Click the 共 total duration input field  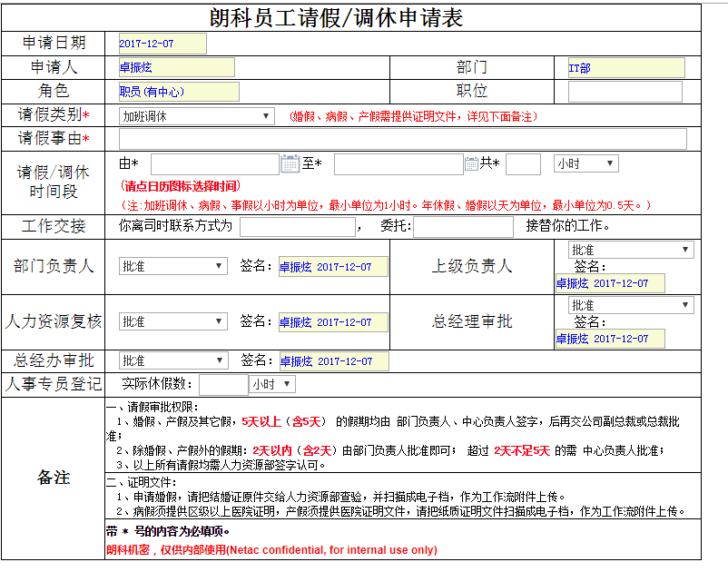(x=523, y=164)
